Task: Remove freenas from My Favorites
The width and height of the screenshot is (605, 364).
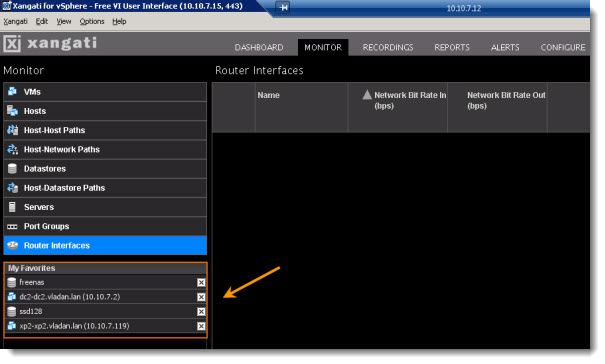Action: click(x=201, y=283)
